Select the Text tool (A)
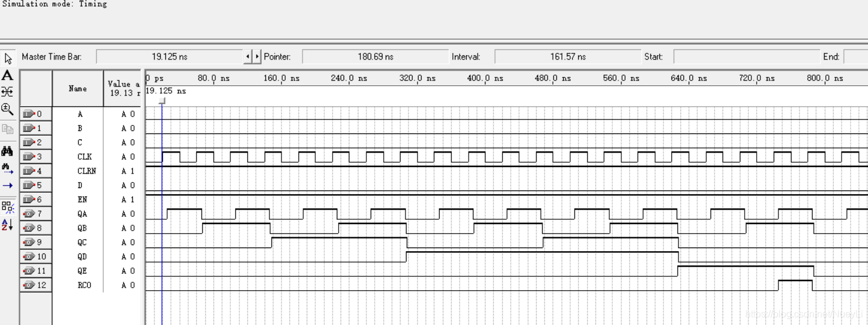 7,75
